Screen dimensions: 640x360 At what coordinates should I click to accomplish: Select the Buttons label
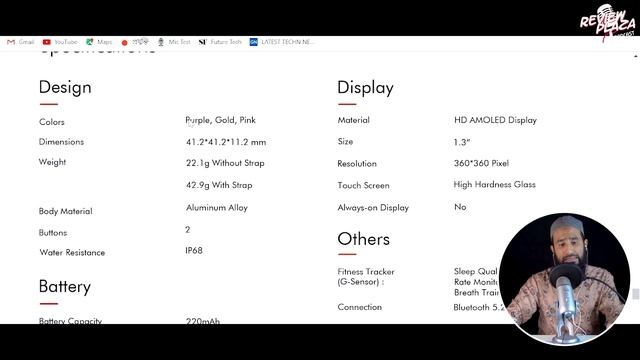tap(53, 233)
